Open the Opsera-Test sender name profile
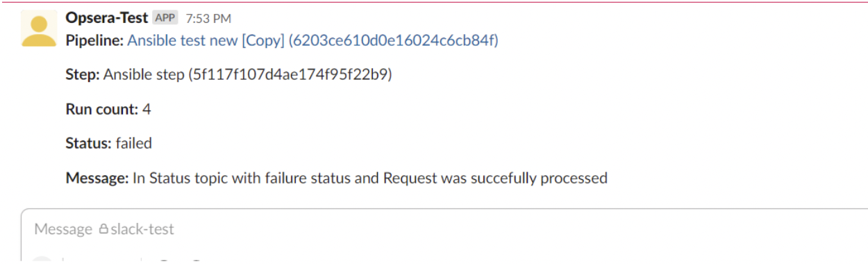Screen dimensions: 868x264 (107, 18)
